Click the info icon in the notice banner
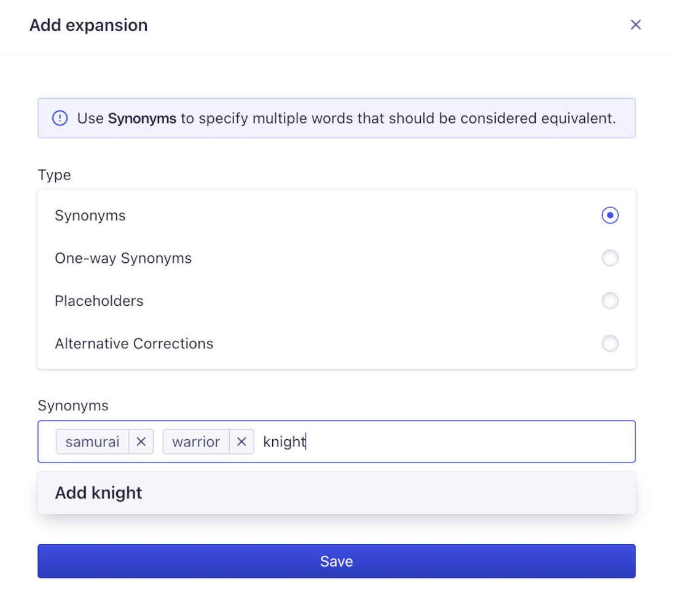Viewport: 674px width, 616px height. 60,118
